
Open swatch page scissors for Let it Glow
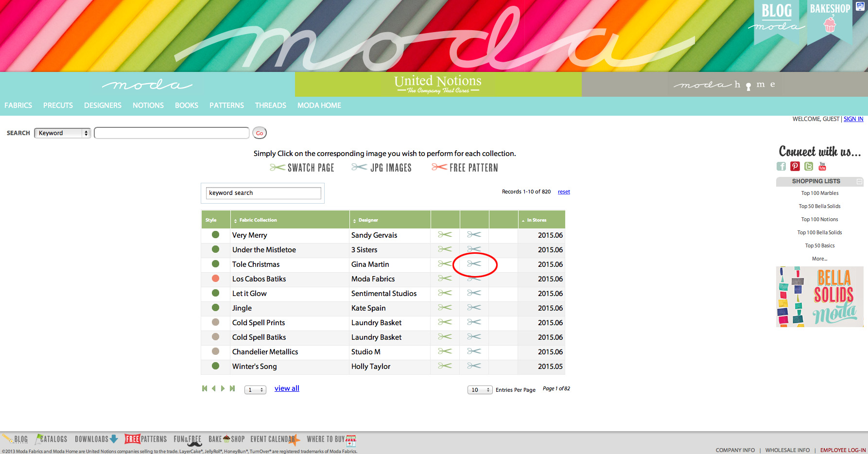pyautogui.click(x=445, y=293)
